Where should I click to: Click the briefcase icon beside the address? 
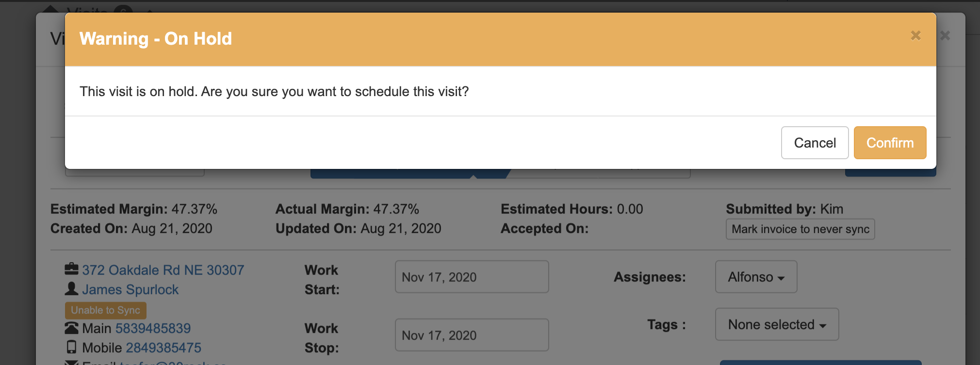point(71,269)
